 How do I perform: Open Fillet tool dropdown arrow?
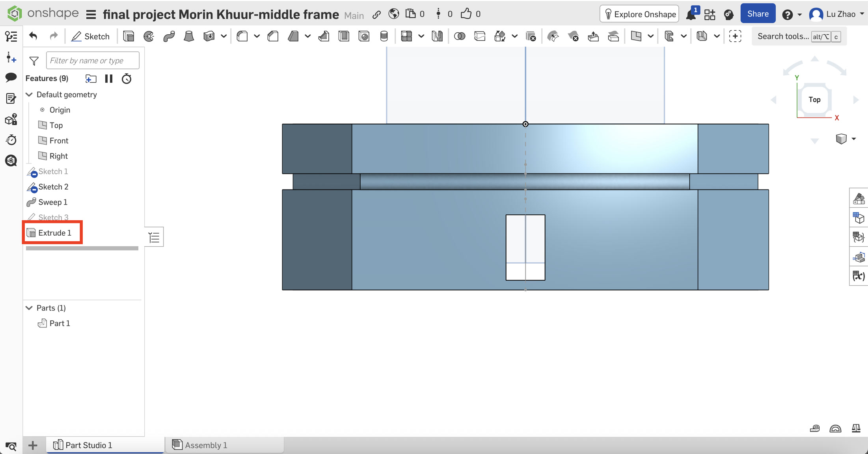pyautogui.click(x=257, y=36)
